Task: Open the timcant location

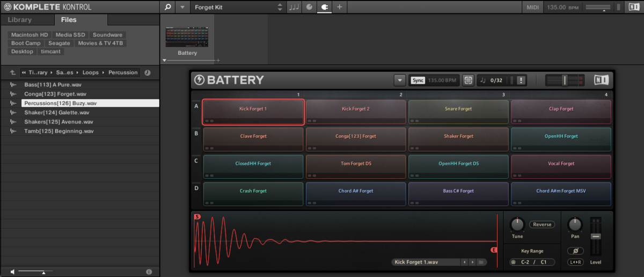Action: [x=51, y=52]
